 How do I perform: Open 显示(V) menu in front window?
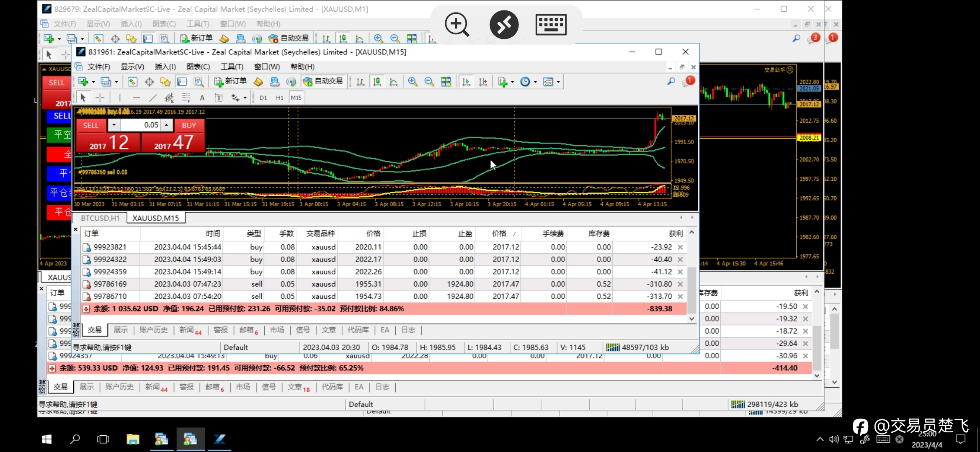tap(132, 67)
